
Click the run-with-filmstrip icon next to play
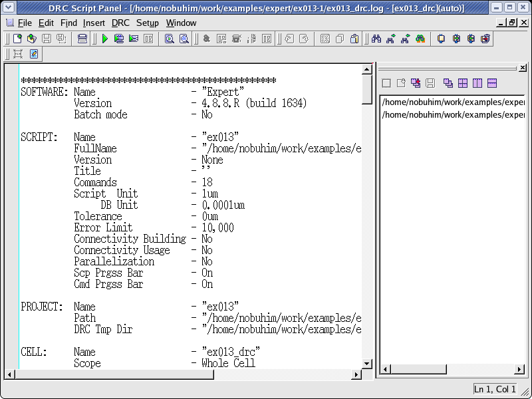(x=119, y=39)
